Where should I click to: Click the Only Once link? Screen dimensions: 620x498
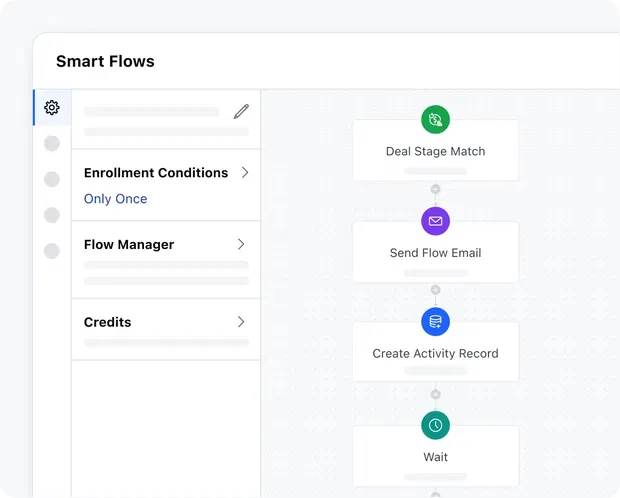[116, 199]
